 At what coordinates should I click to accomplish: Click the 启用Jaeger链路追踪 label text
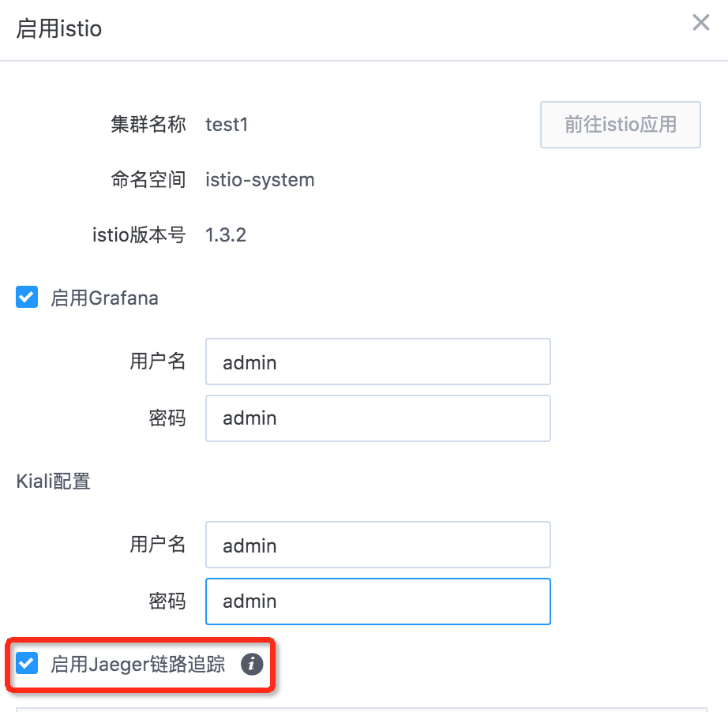point(140,664)
